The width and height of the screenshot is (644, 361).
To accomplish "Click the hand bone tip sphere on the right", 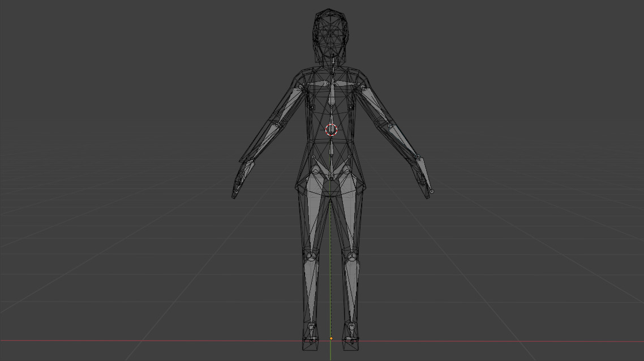I will tap(432, 191).
